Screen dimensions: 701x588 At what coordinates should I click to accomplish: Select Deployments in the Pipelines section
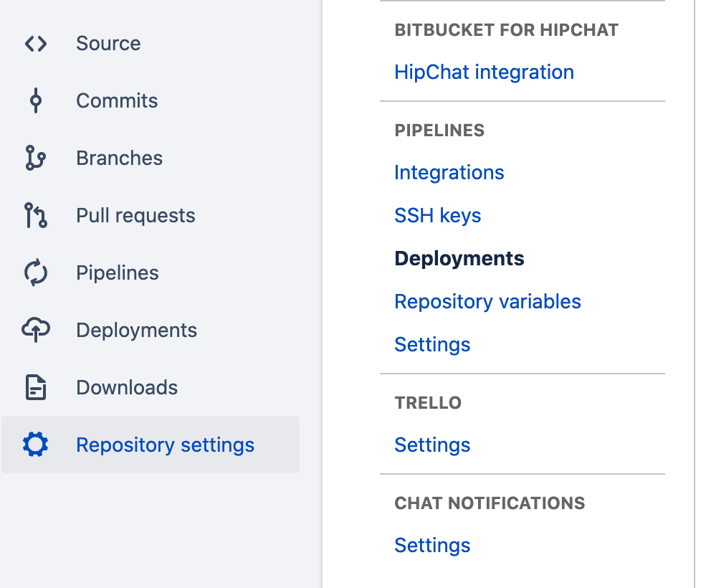click(459, 258)
